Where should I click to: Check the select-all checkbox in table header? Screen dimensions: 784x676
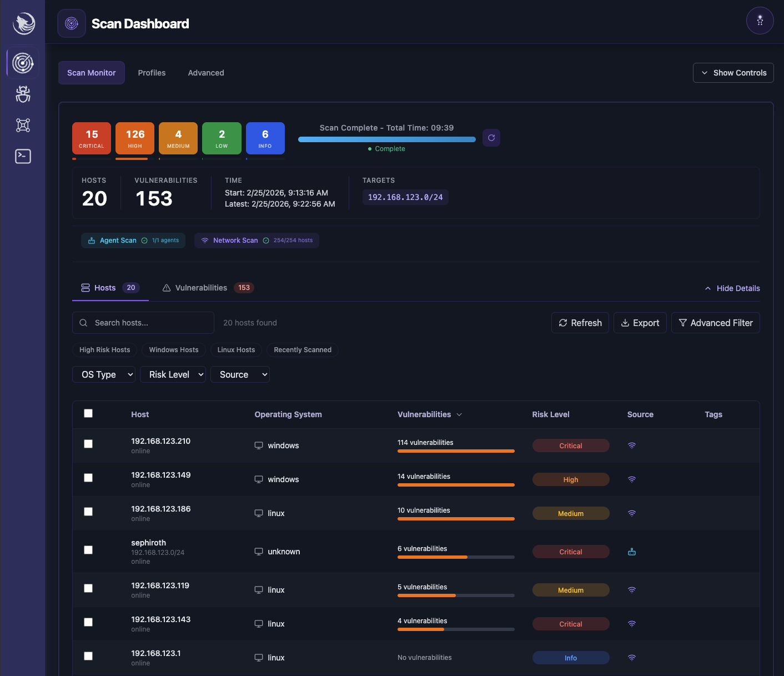pyautogui.click(x=88, y=413)
